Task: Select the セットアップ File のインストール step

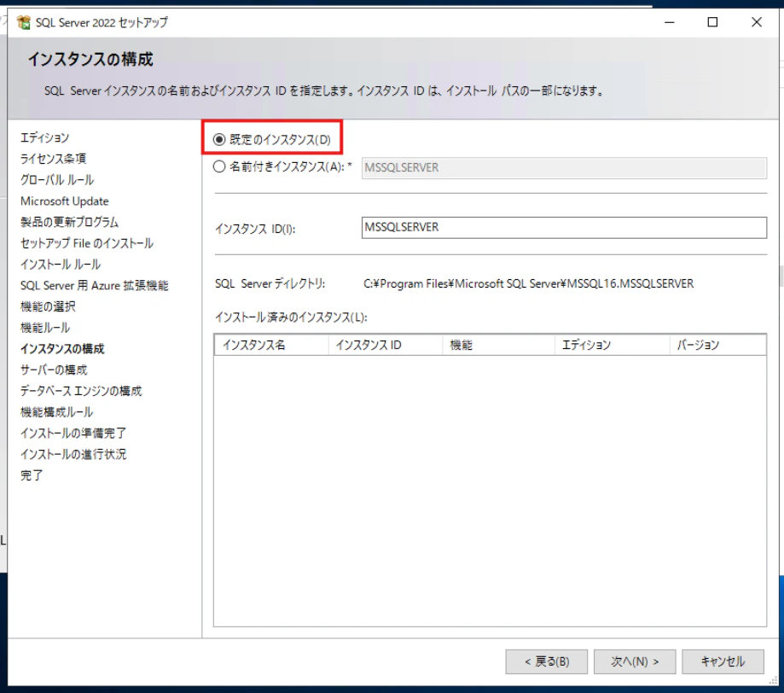Action: (x=87, y=243)
